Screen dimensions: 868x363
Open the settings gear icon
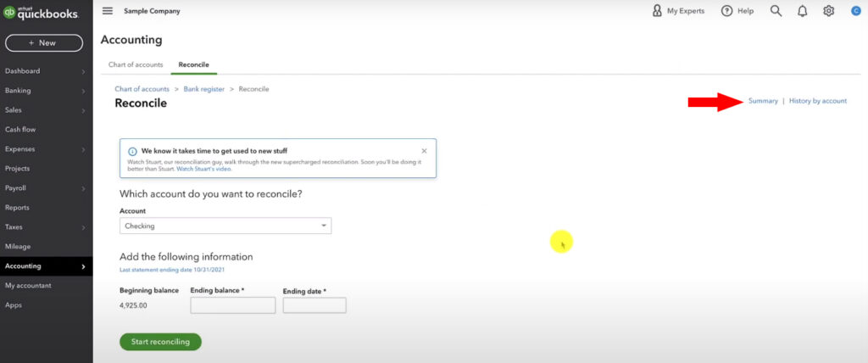coord(829,11)
